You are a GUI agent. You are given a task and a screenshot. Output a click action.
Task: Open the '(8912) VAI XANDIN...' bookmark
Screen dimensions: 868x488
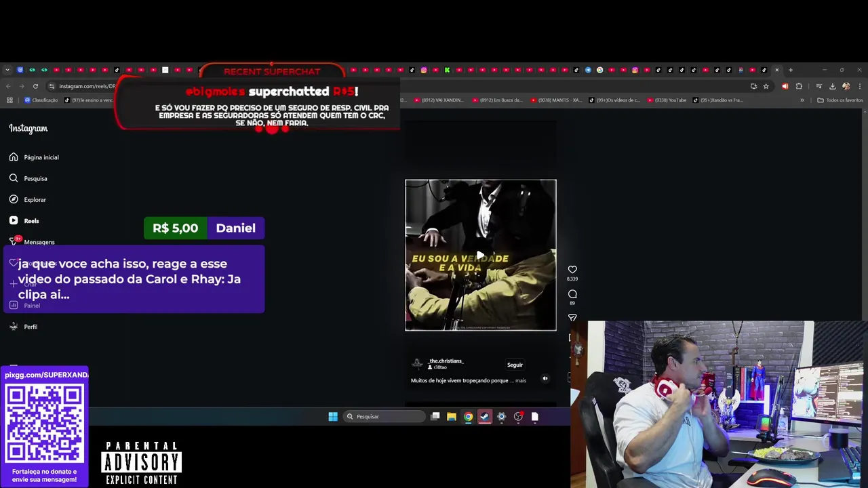point(439,100)
